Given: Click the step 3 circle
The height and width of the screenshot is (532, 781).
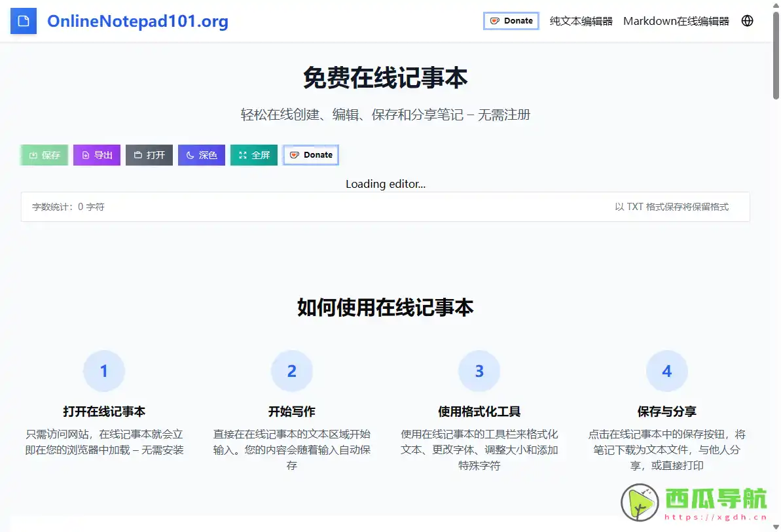Looking at the screenshot, I should [479, 371].
